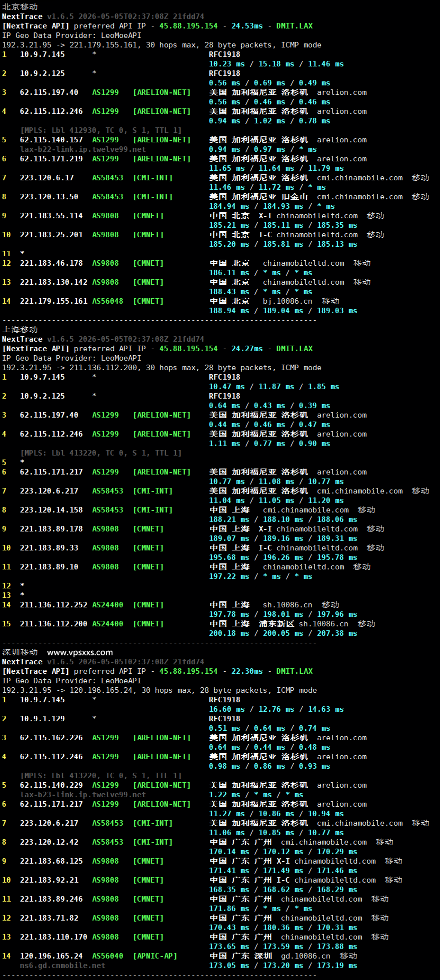
Task: Select hop IP 62.115.140.229
Action: point(51,785)
